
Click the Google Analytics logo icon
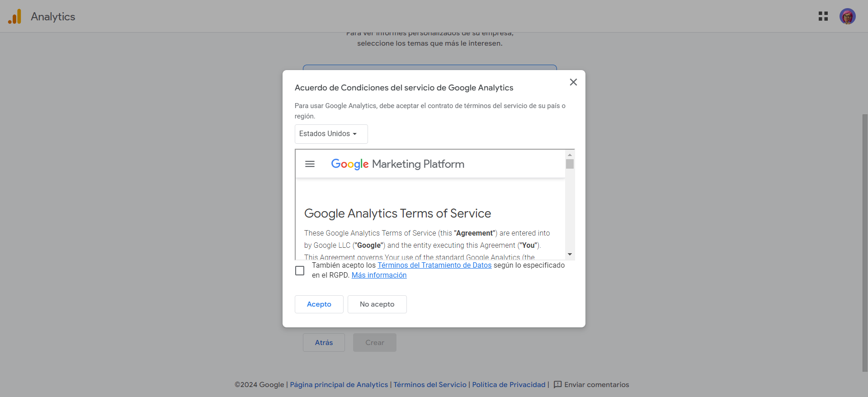click(14, 17)
